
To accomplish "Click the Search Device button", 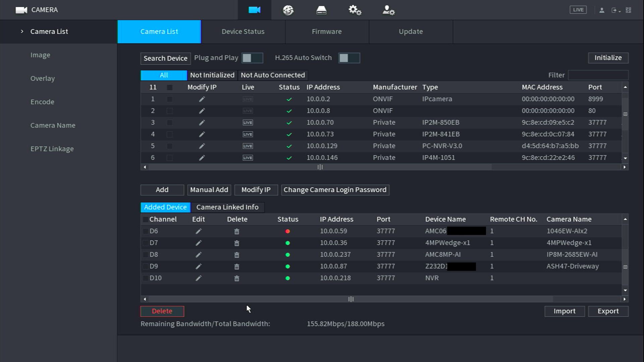I will [x=165, y=58].
